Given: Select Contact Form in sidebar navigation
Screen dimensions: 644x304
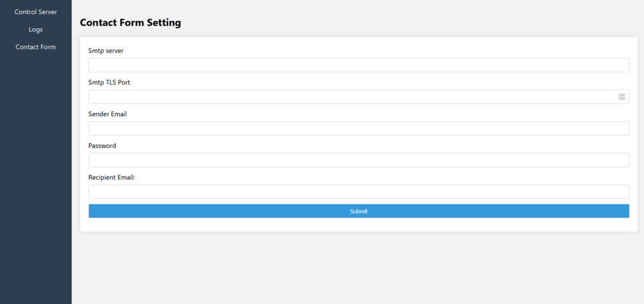Looking at the screenshot, I should [36, 47].
